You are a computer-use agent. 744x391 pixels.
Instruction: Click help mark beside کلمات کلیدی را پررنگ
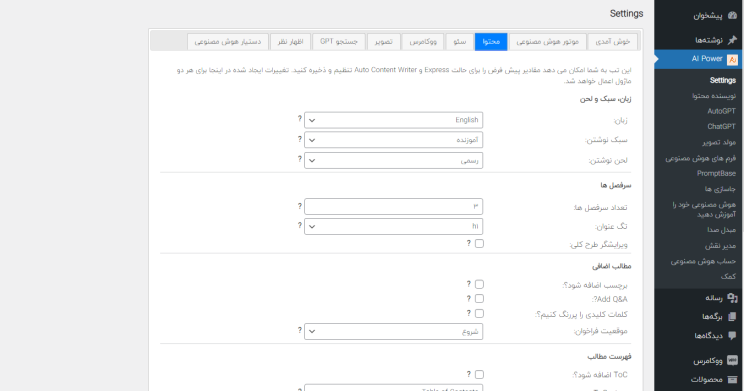[468, 313]
